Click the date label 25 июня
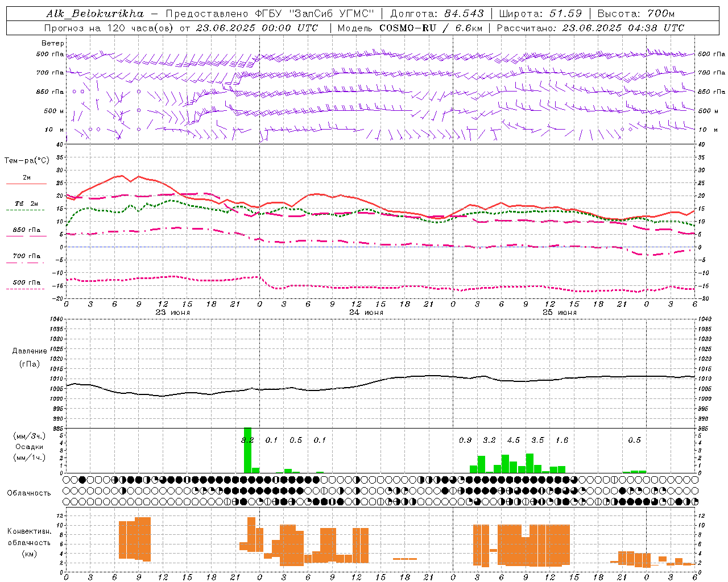 (559, 313)
